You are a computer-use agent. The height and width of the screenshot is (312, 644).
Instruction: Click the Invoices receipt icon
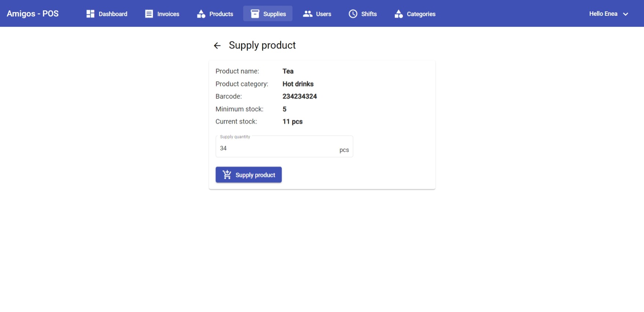tap(149, 14)
